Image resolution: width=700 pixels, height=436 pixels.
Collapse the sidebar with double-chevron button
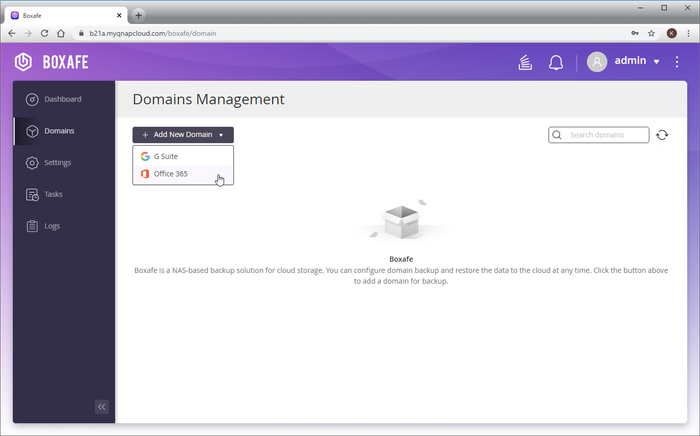pos(102,407)
